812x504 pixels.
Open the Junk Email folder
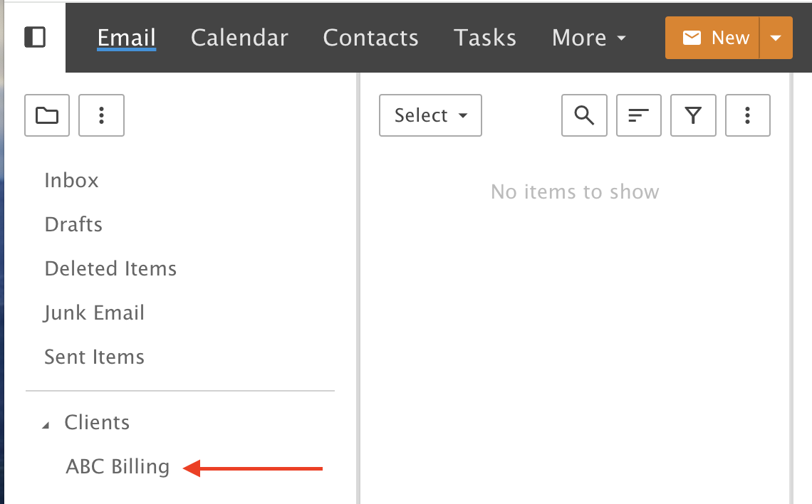pos(94,313)
